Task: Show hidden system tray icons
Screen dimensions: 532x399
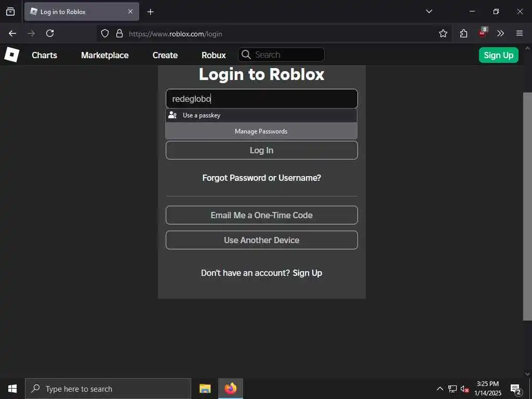Action: 440,389
